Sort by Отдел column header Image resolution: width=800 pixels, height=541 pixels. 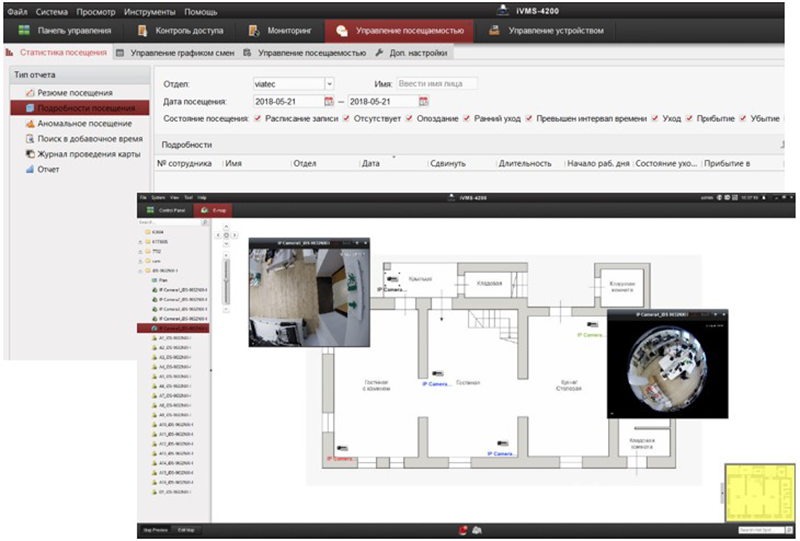[x=305, y=164]
